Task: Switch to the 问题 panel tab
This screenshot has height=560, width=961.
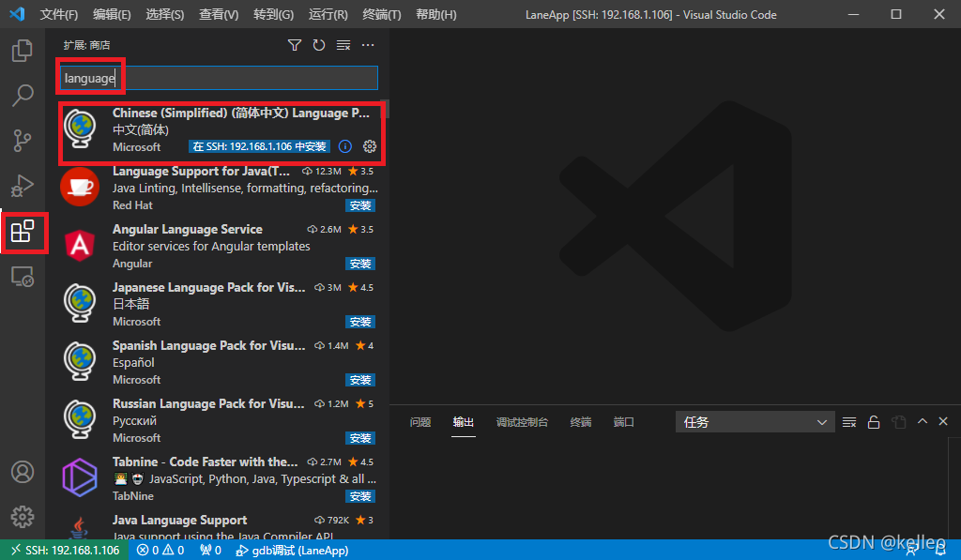Action: pos(420,422)
